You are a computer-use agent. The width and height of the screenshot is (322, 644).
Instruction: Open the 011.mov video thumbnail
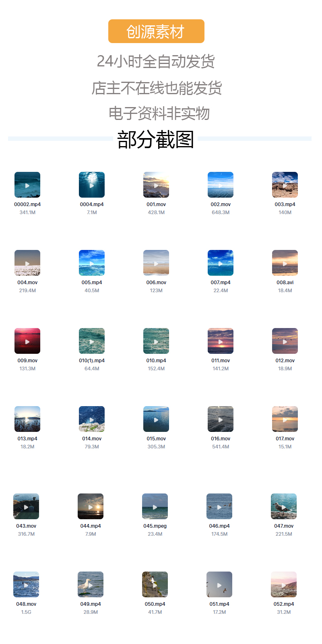pos(221,341)
